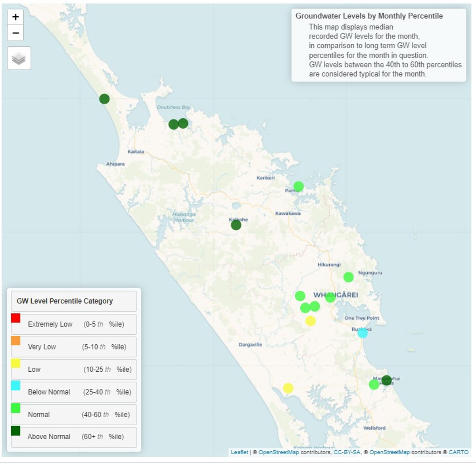Click the Wellsford town label
This screenshot has height=463, width=476.
[x=374, y=428]
